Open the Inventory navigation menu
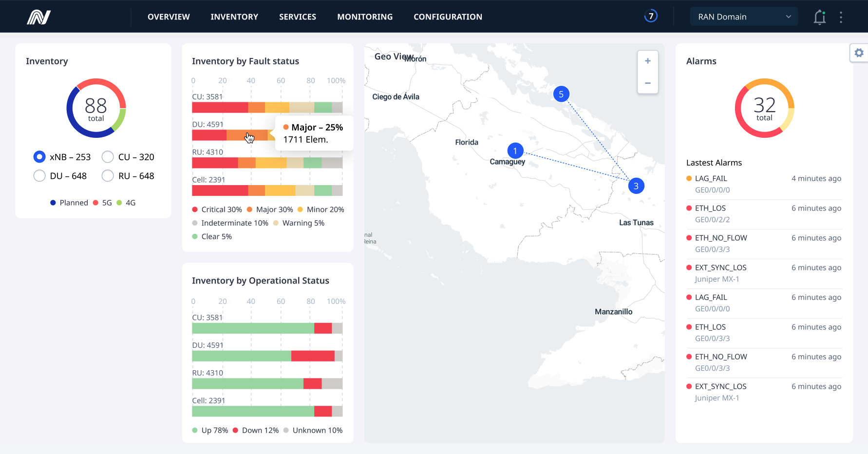Image resolution: width=868 pixels, height=454 pixels. (x=234, y=17)
